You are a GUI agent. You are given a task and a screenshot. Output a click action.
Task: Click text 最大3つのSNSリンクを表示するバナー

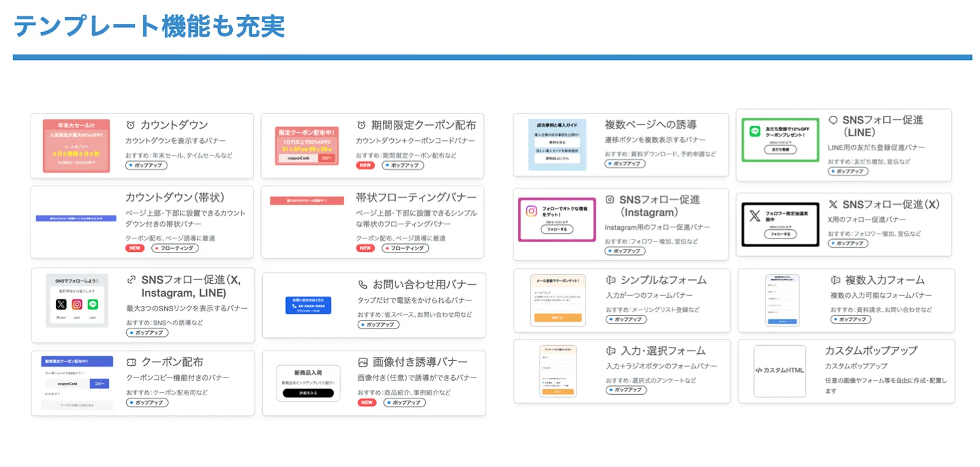[187, 308]
